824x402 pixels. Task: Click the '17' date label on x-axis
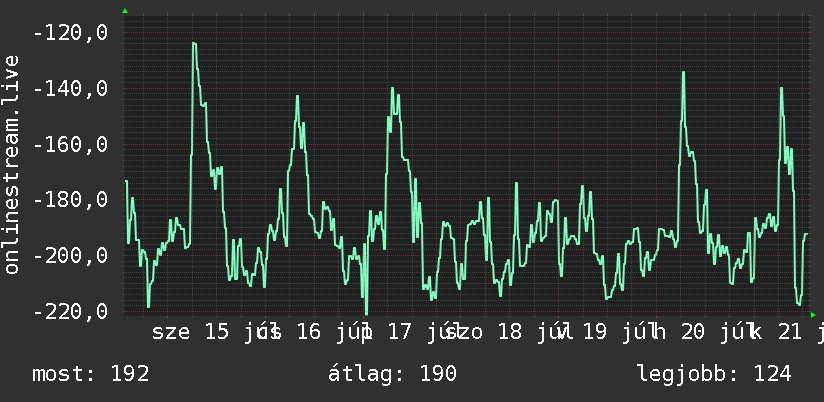tap(400, 333)
